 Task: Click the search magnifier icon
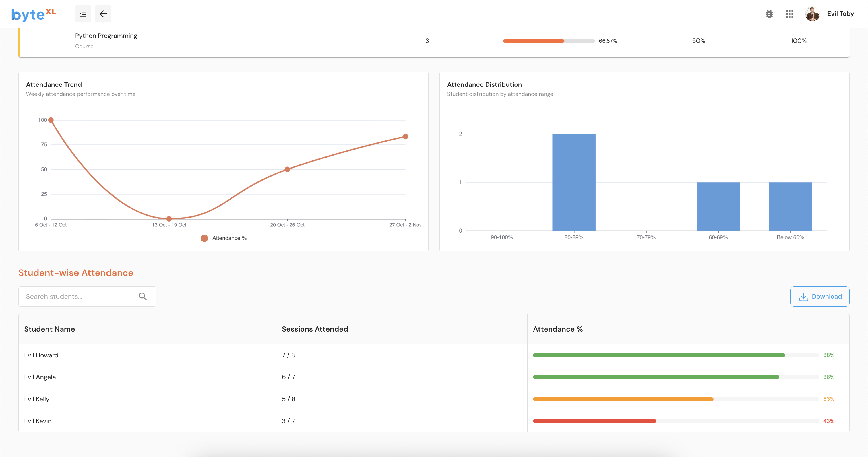[x=143, y=297]
